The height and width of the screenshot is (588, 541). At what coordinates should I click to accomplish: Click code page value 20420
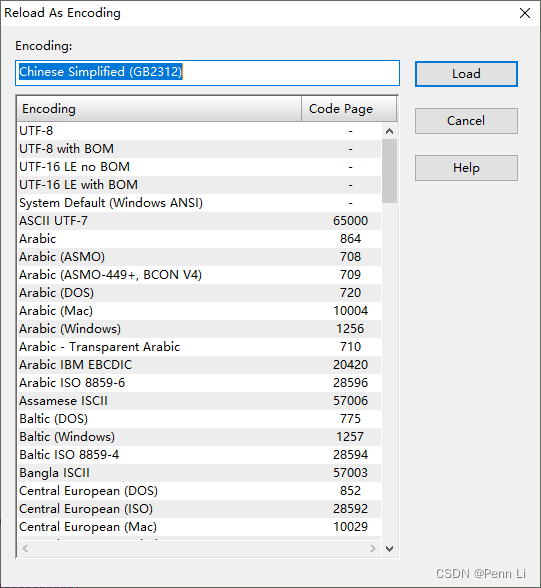pyautogui.click(x=351, y=365)
